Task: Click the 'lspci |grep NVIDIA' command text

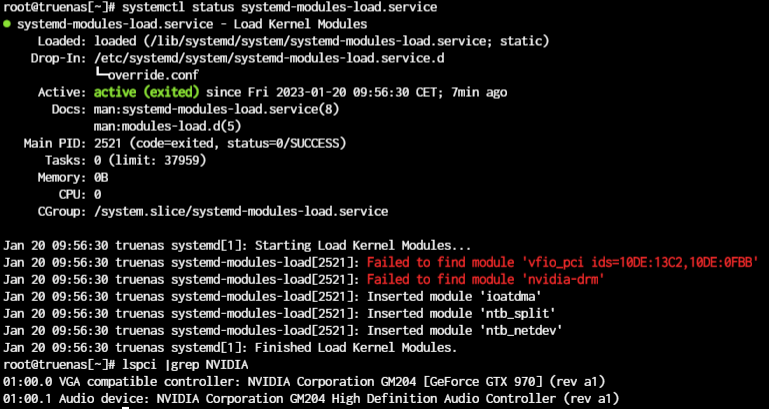Action: pyautogui.click(x=185, y=365)
